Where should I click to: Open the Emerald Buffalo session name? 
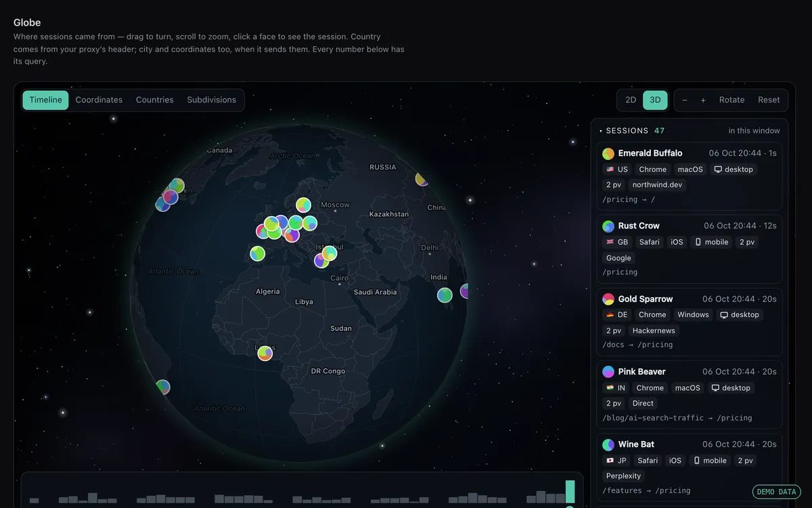pos(650,153)
